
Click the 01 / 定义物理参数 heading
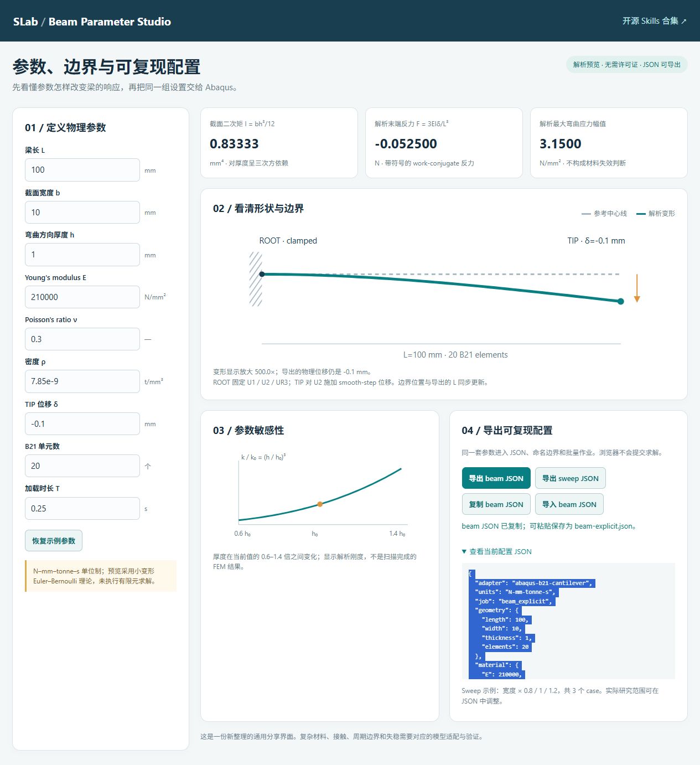[x=65, y=127]
